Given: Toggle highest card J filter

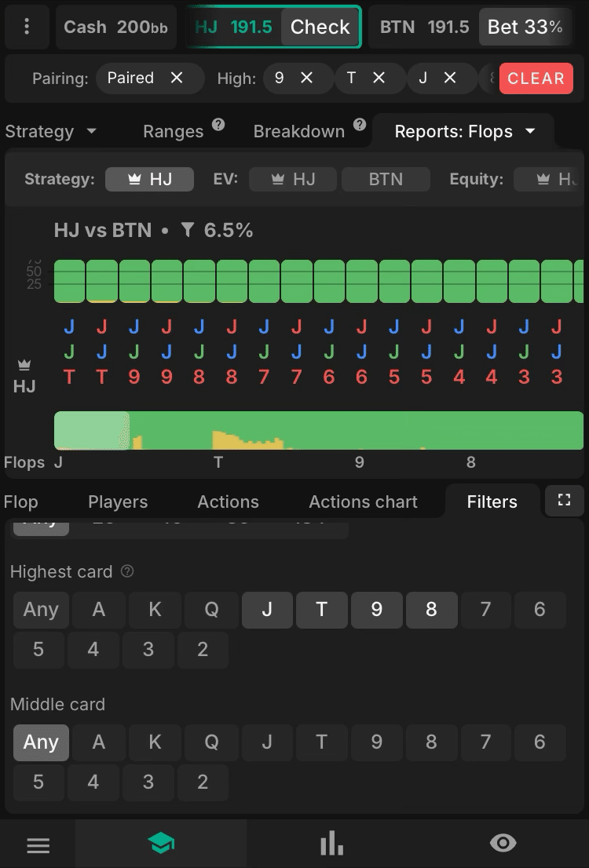Looking at the screenshot, I should click(x=267, y=609).
